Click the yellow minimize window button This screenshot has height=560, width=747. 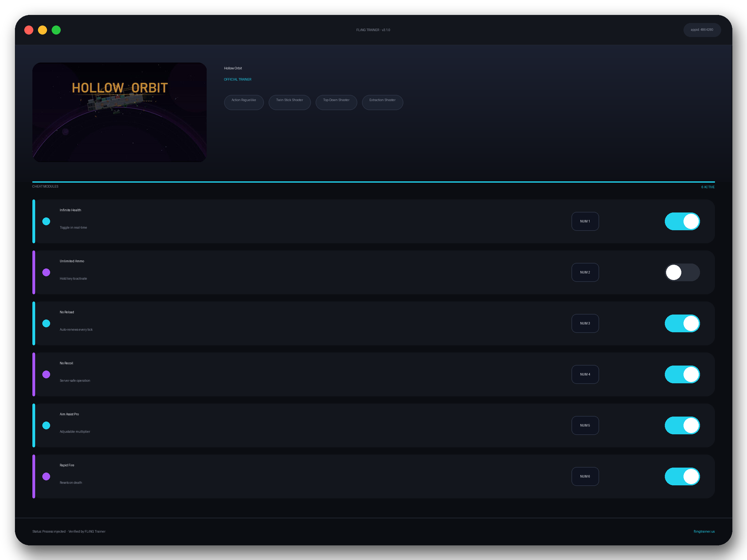point(43,30)
